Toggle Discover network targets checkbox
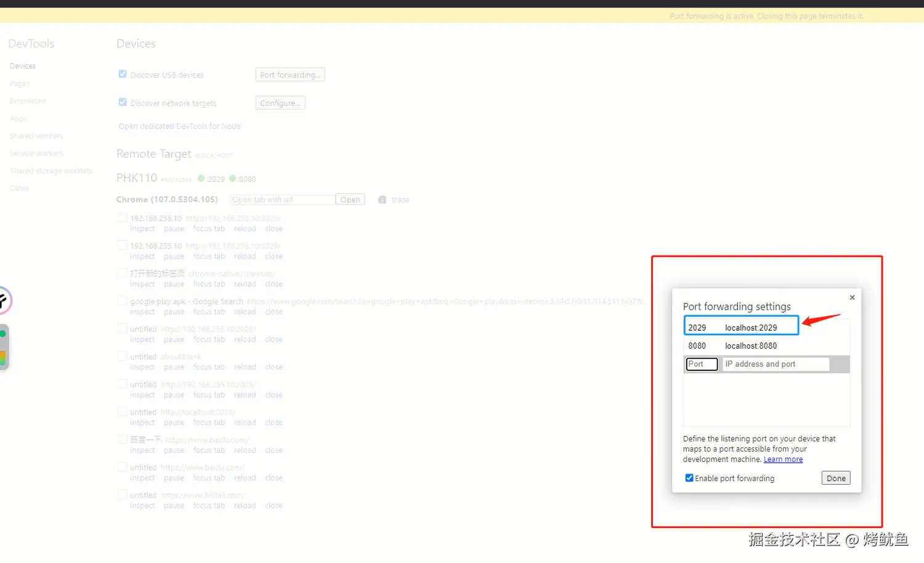 [x=123, y=102]
